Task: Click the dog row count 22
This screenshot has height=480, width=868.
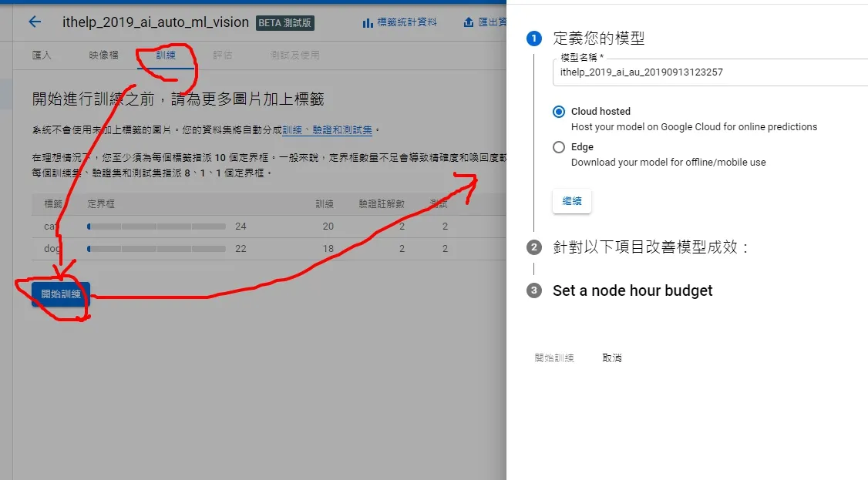Action: 241,249
